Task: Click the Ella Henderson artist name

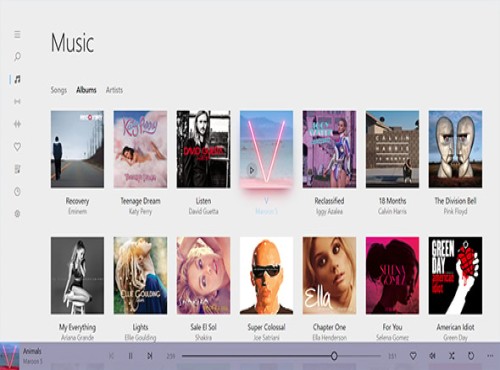Action: click(329, 338)
